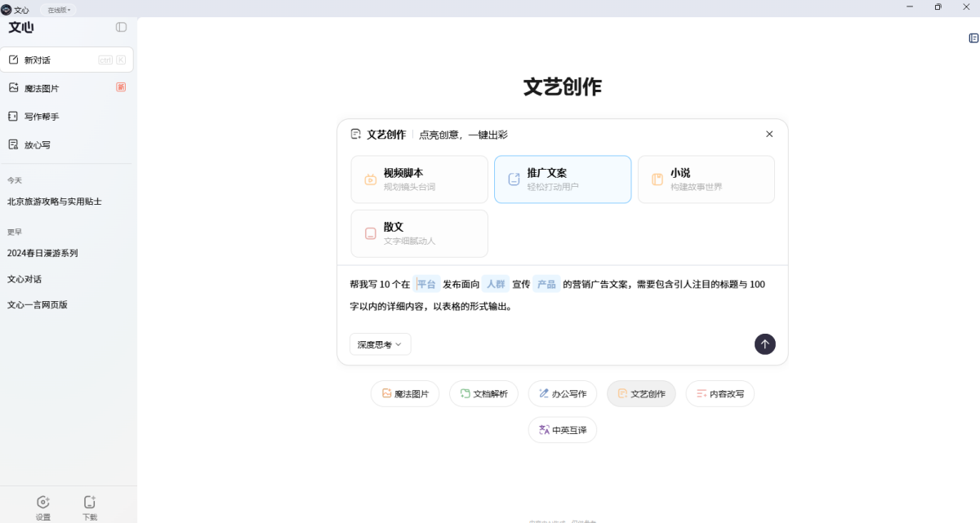Click the 平台 placeholder in the prompt
Viewport: 980px width, 523px height.
(x=426, y=284)
